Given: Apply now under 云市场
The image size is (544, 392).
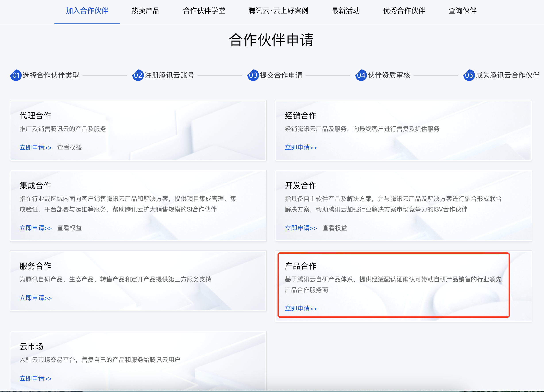Looking at the screenshot, I should [35, 379].
